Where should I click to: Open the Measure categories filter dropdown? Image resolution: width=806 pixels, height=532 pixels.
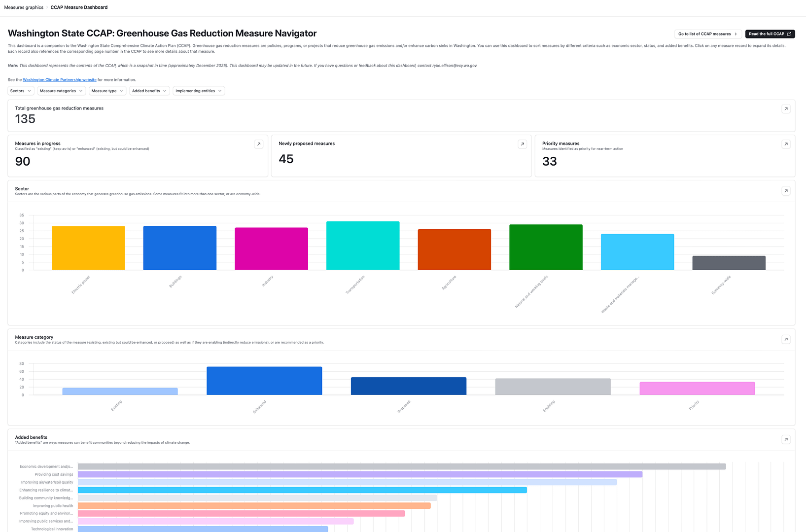click(x=62, y=91)
